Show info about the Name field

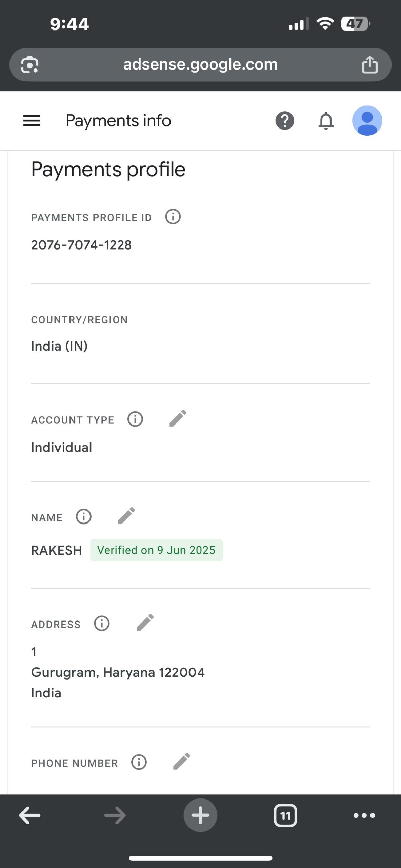tap(84, 517)
